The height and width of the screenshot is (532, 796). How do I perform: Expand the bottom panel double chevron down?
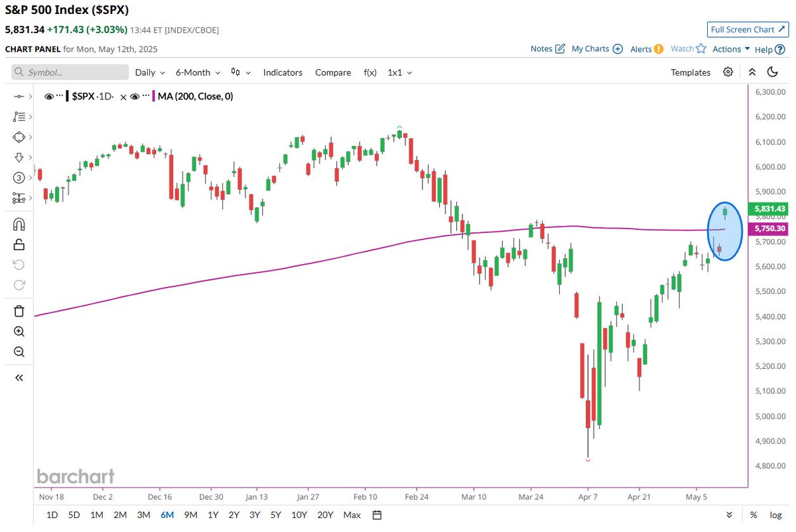coord(730,515)
